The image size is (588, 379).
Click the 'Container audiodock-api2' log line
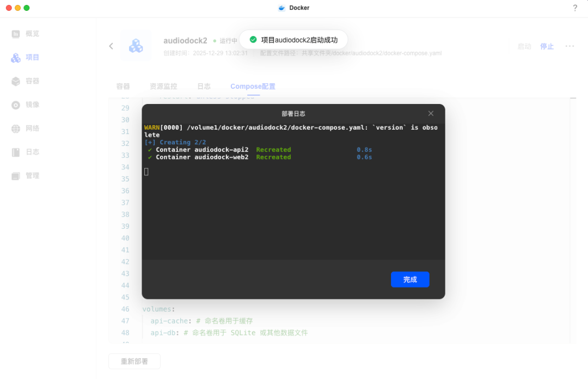[260, 150]
